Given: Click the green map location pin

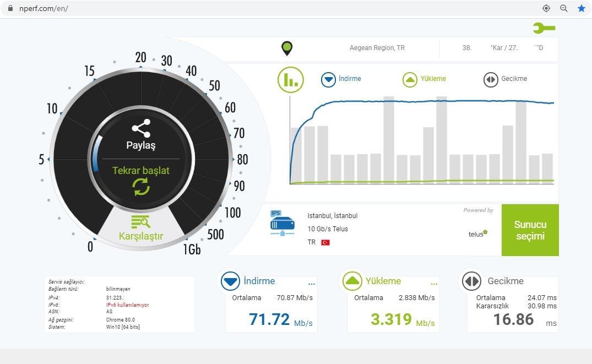Looking at the screenshot, I should click(287, 48).
